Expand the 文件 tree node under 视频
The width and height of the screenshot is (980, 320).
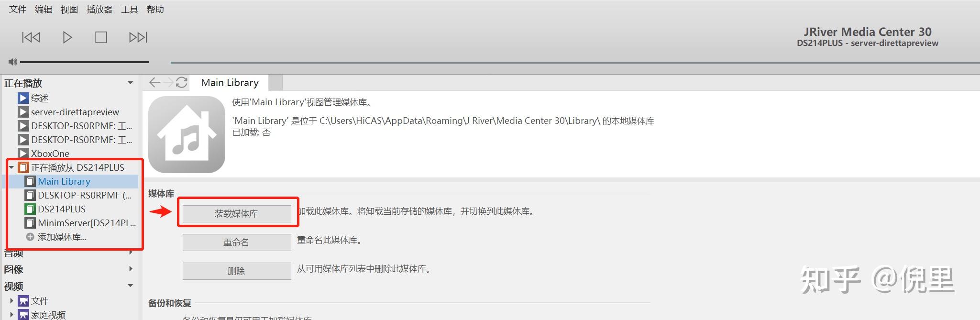click(x=11, y=301)
